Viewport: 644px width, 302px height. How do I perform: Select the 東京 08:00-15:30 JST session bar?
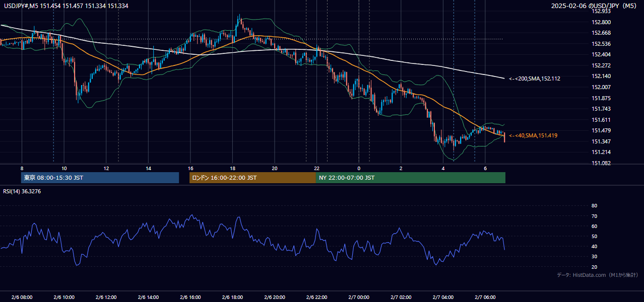pos(100,178)
